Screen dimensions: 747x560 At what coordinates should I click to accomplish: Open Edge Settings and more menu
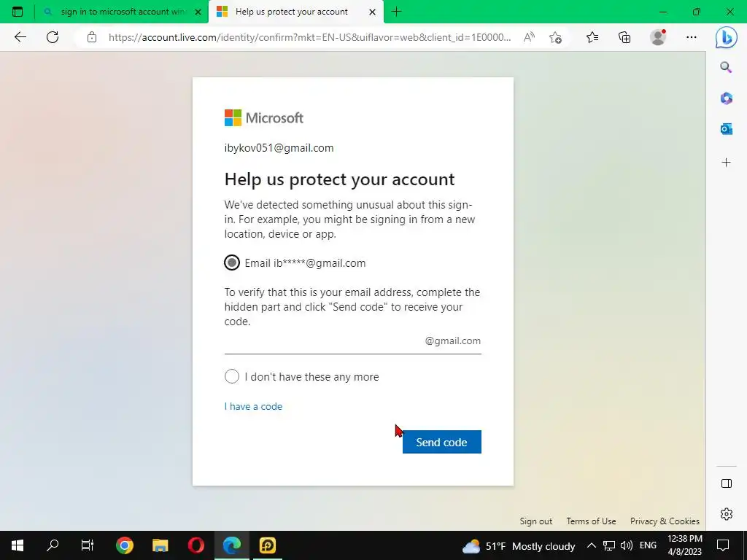click(x=692, y=37)
